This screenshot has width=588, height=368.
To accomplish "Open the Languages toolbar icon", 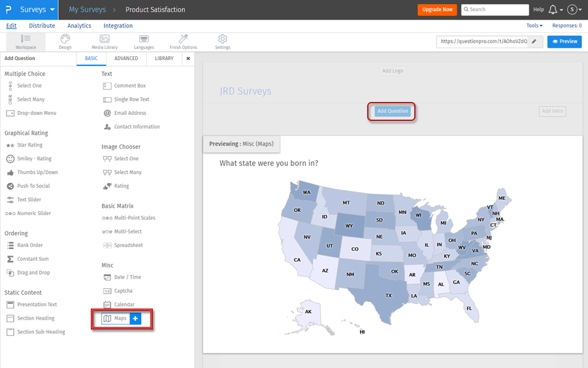I will click(x=144, y=42).
